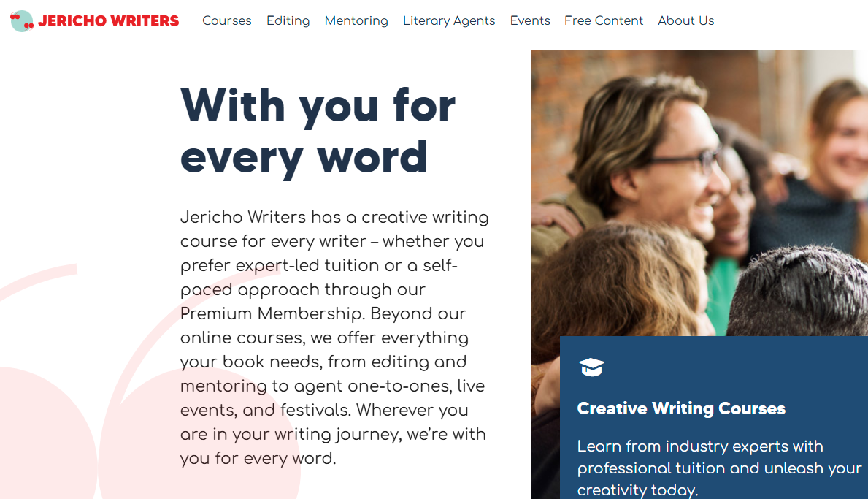The width and height of the screenshot is (868, 499).
Task: Go to Literary Agents
Action: coord(449,20)
